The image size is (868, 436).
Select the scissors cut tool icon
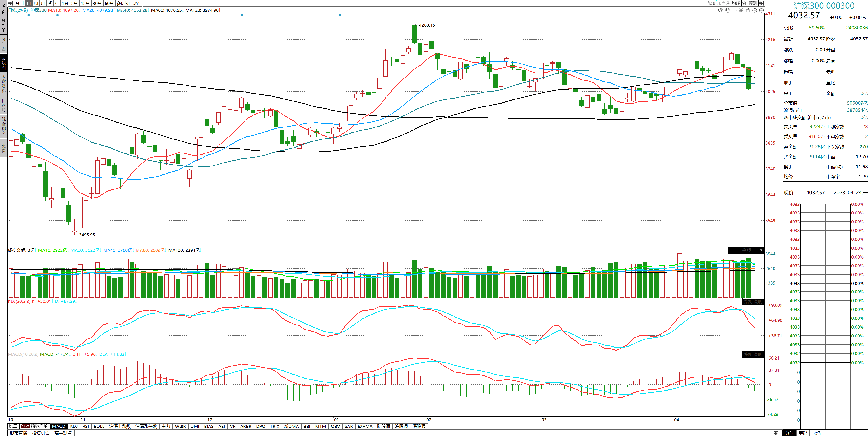(x=741, y=10)
